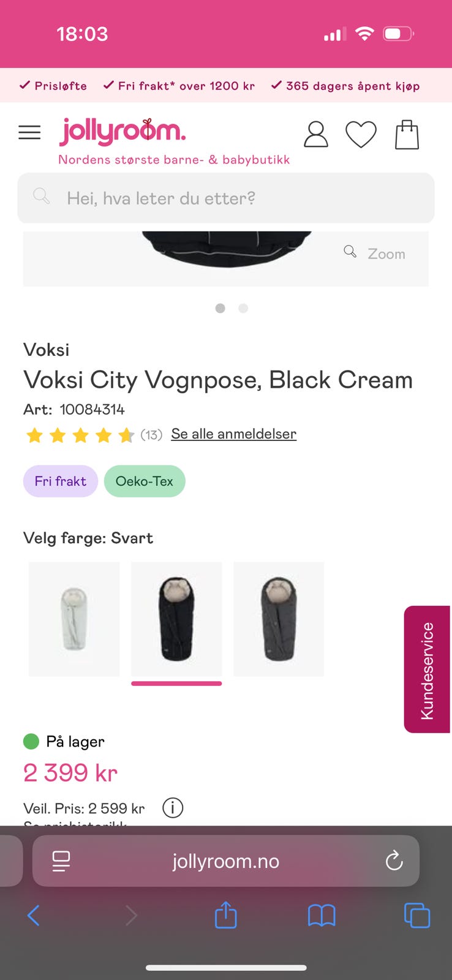452x980 pixels.
Task: Open Safari bookmarks icon
Action: tap(322, 916)
